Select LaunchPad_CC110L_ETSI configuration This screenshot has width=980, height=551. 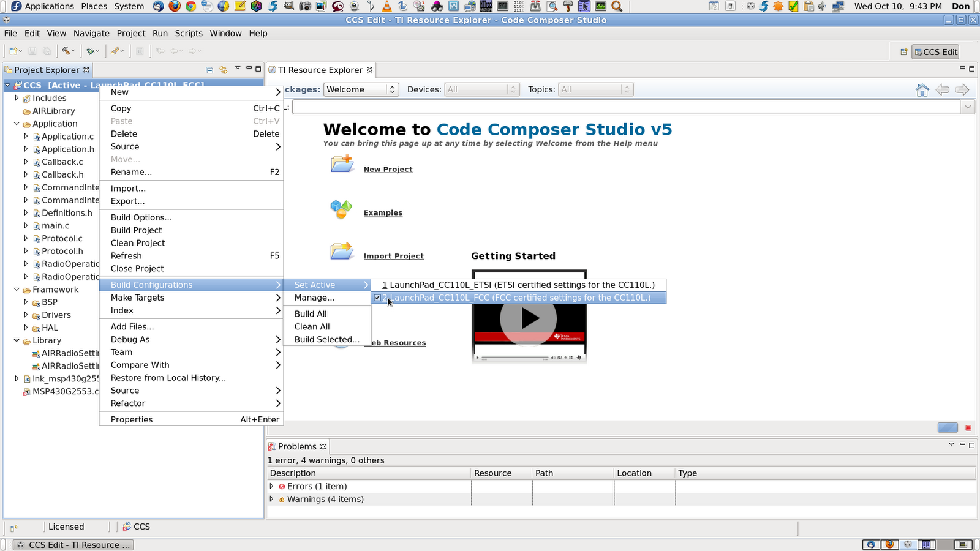pyautogui.click(x=519, y=285)
